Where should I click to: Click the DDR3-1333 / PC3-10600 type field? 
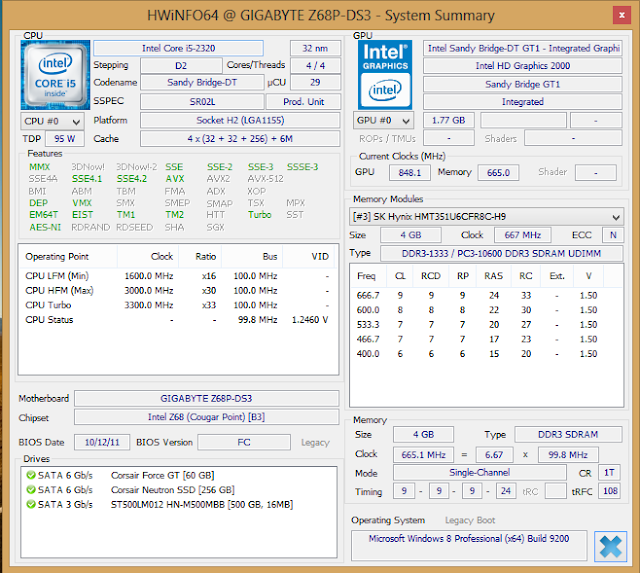point(501,253)
